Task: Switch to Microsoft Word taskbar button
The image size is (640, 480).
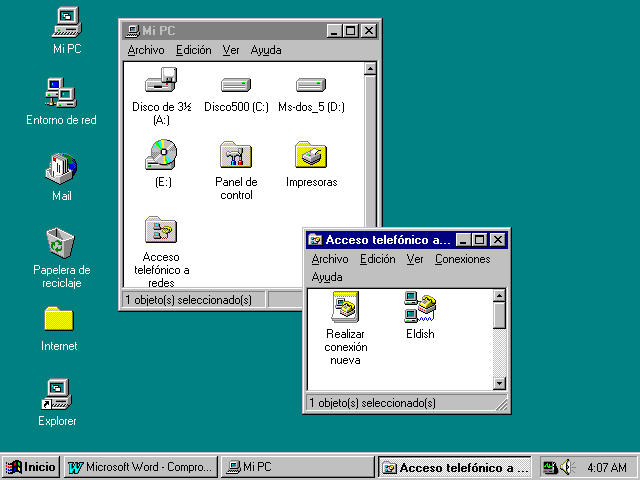Action: coord(141,467)
